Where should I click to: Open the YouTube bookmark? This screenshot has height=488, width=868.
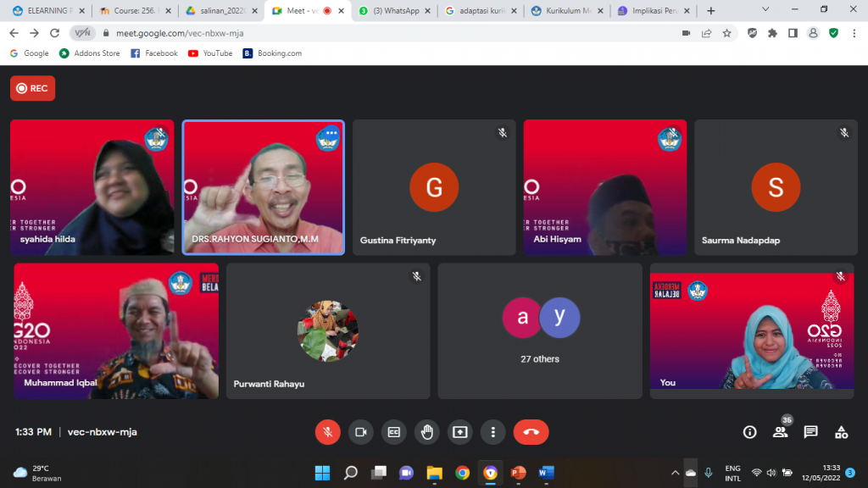pos(210,53)
